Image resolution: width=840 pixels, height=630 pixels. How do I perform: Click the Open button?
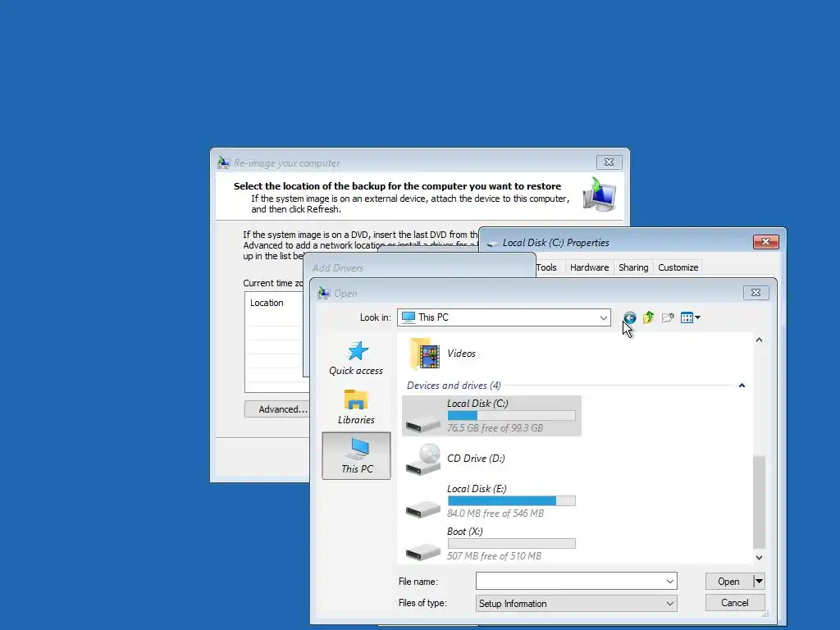[x=728, y=582]
